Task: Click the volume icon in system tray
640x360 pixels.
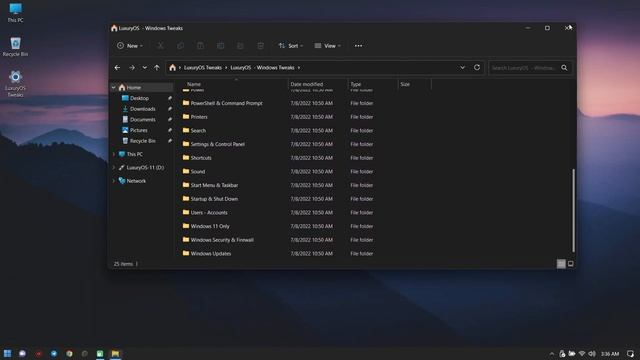Action: point(592,353)
